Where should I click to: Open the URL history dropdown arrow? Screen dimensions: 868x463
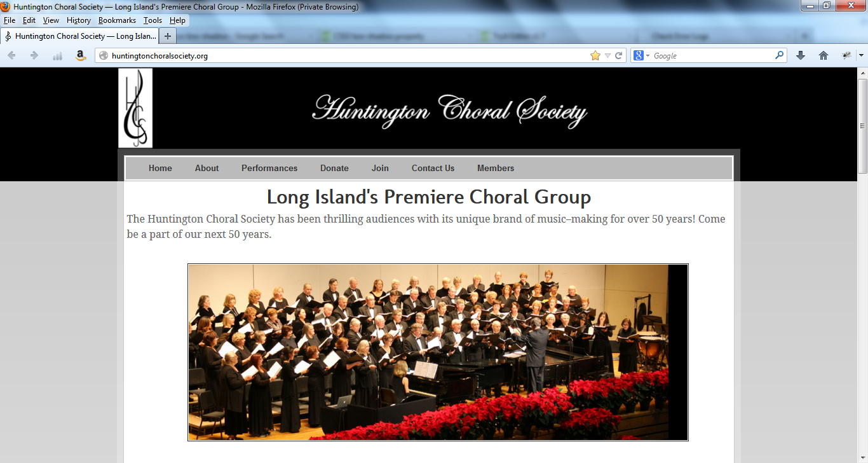[x=607, y=56]
